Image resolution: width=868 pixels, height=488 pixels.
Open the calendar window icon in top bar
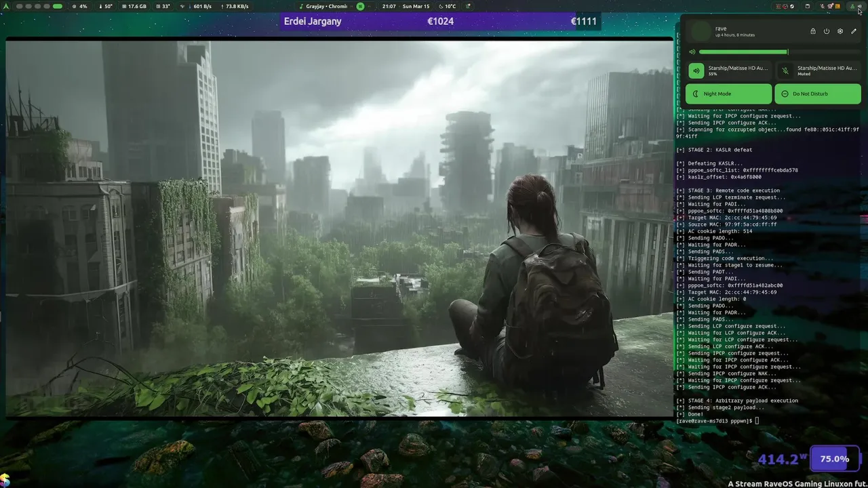click(x=808, y=6)
